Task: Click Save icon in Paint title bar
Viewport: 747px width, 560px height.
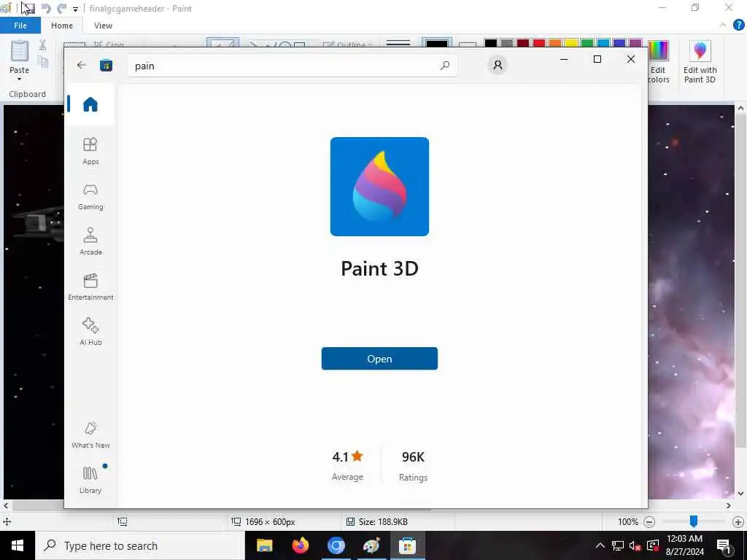Action: click(x=28, y=8)
